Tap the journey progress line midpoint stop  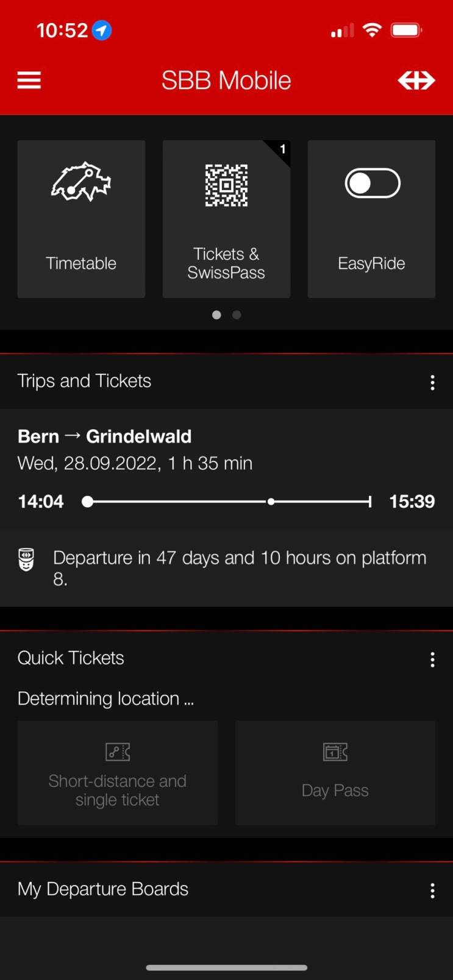[271, 502]
